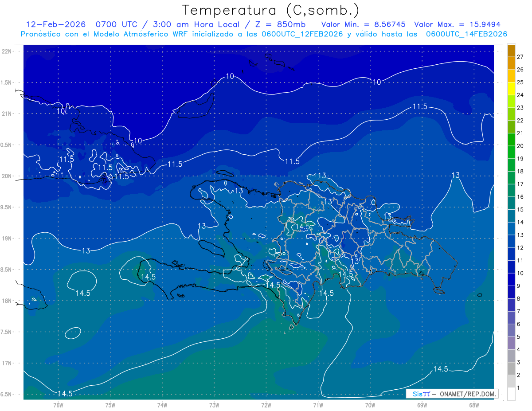
Task: Click the 73W longitude axis label
Action: click(214, 405)
